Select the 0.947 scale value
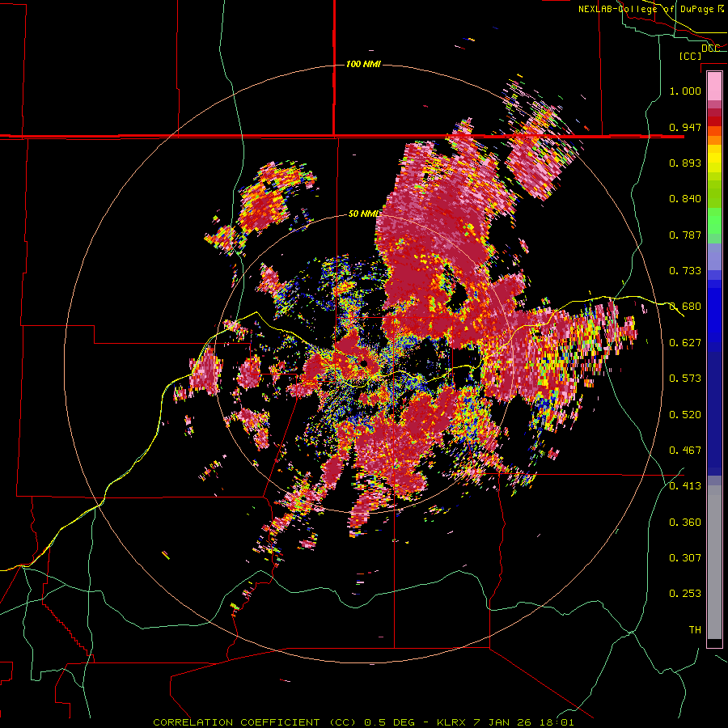 (x=685, y=127)
